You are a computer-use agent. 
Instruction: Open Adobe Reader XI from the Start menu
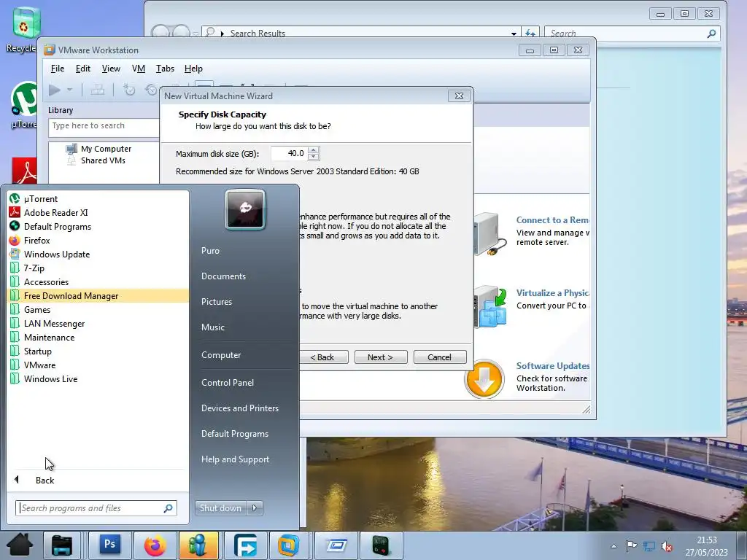98,213
